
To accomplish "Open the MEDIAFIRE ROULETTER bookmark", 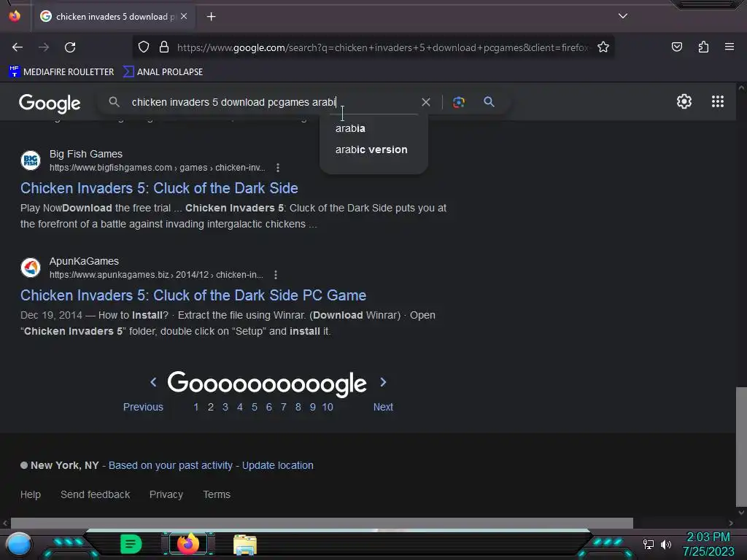I will point(61,72).
